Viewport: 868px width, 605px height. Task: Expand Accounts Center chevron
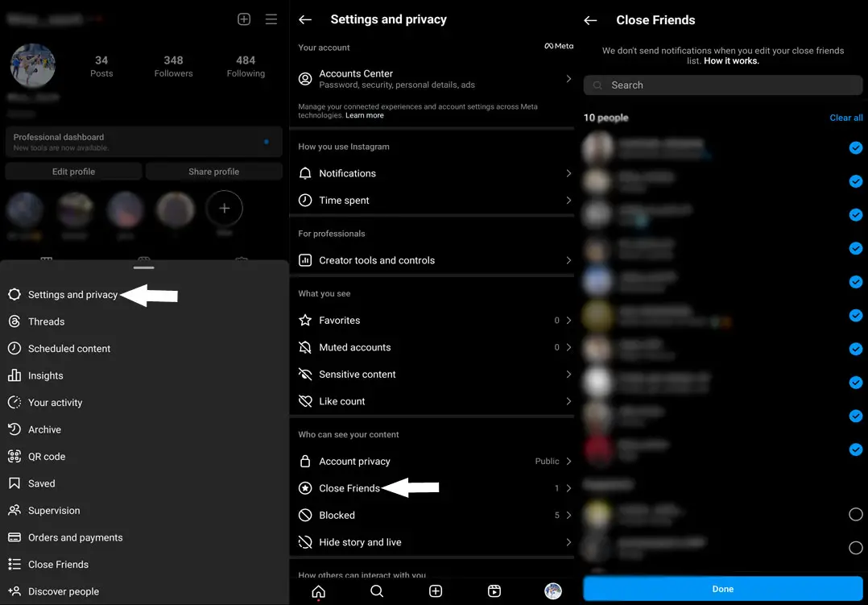(x=568, y=79)
